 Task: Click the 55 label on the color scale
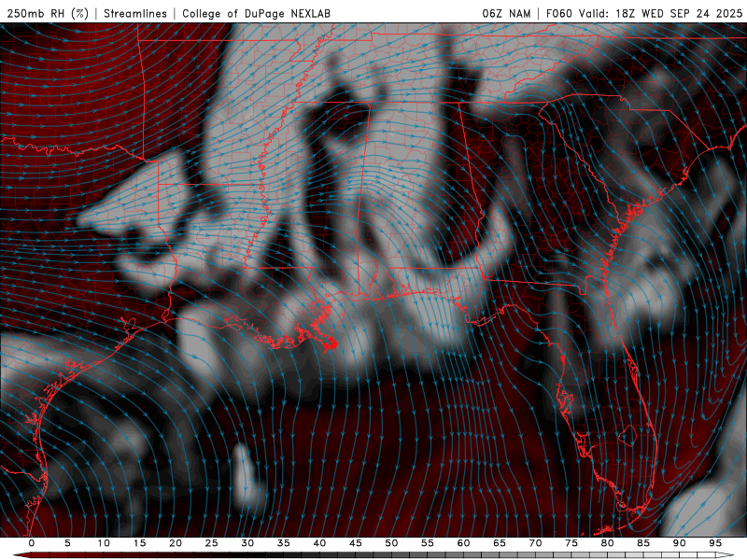[x=428, y=543]
